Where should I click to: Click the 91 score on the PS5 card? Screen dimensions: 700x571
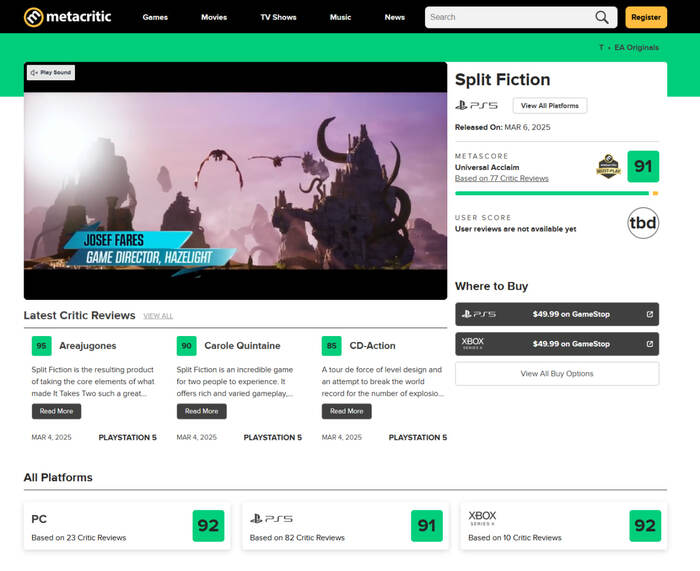click(x=427, y=526)
